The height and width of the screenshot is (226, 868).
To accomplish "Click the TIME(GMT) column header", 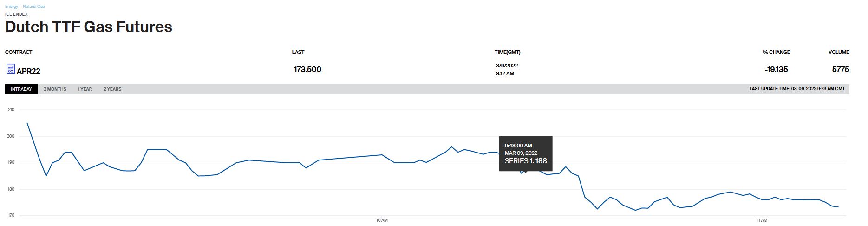I will coord(507,52).
